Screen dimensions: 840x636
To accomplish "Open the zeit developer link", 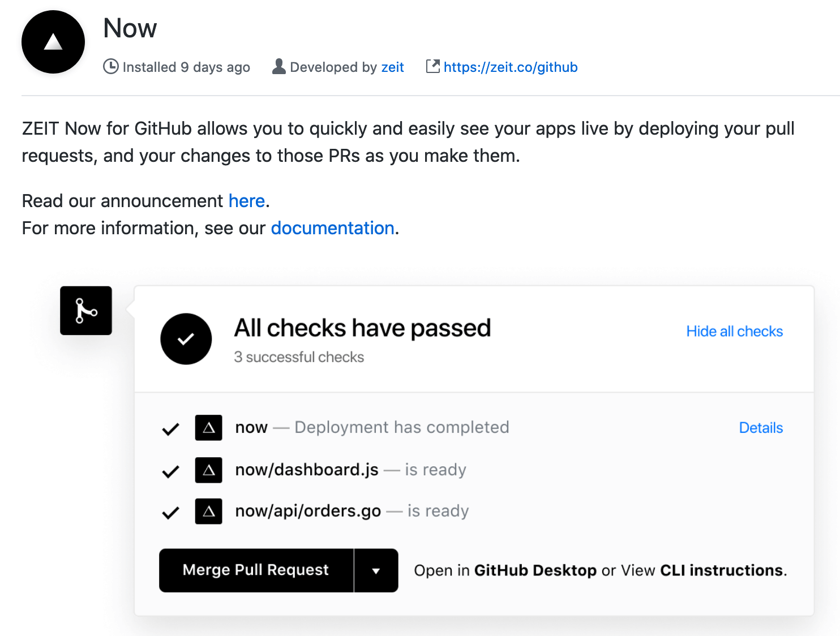I will coord(392,67).
